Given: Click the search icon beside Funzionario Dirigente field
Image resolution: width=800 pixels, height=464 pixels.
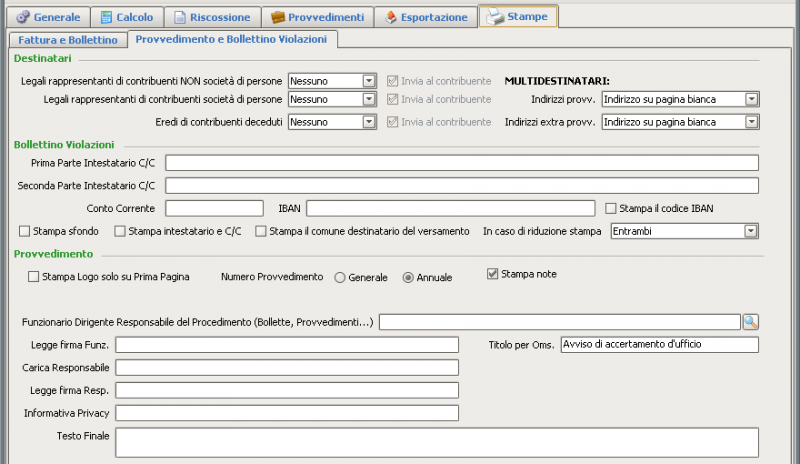Looking at the screenshot, I should coord(750,321).
